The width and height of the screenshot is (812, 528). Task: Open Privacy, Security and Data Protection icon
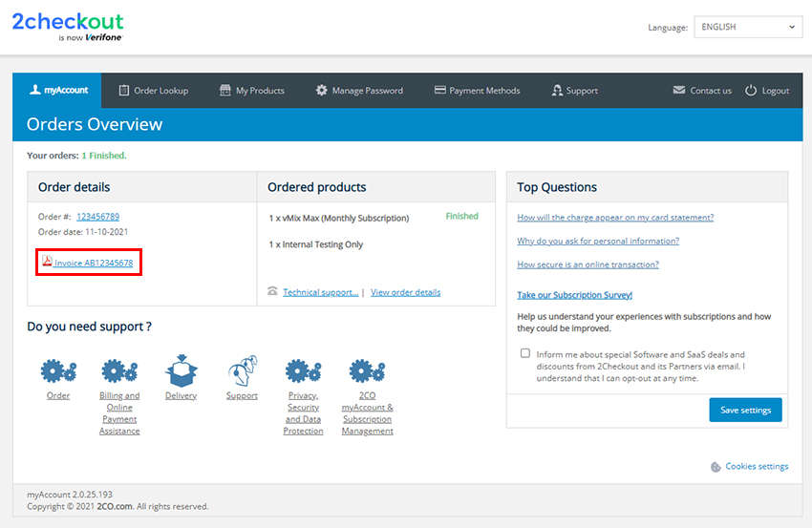click(x=303, y=370)
